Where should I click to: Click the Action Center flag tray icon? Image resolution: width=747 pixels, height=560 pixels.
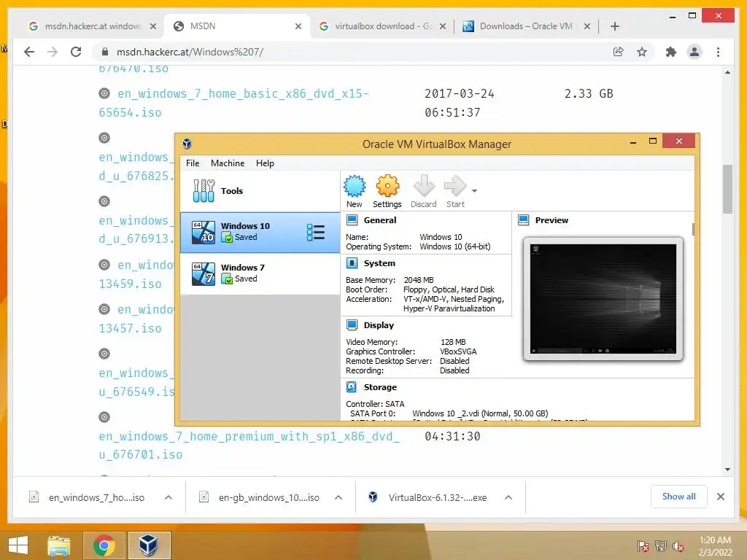(x=643, y=545)
